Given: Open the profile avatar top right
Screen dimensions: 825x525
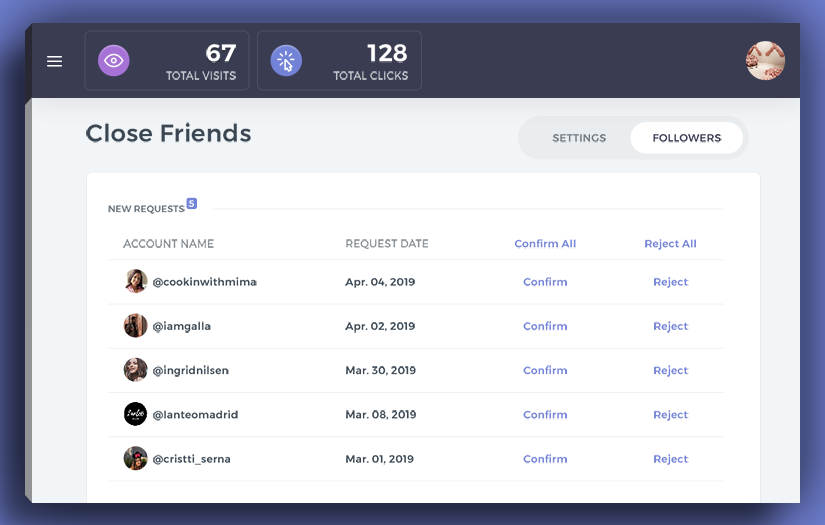Looking at the screenshot, I should 765,60.
